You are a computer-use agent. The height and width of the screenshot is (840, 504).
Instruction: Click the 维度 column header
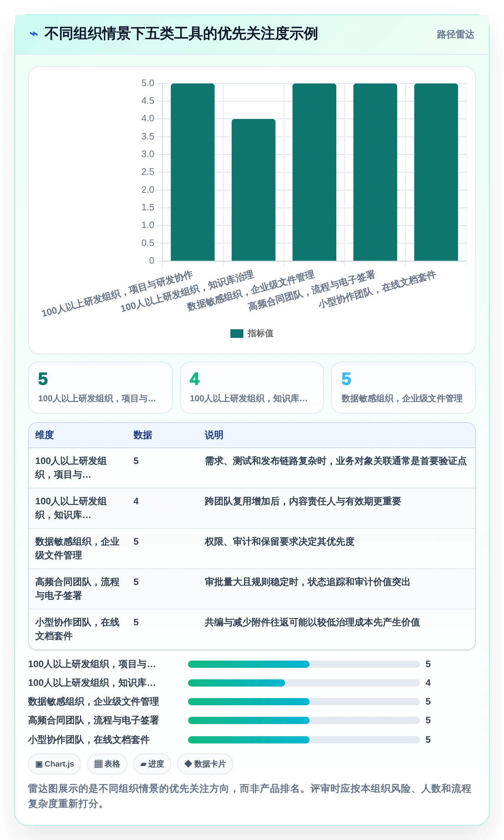(x=45, y=435)
